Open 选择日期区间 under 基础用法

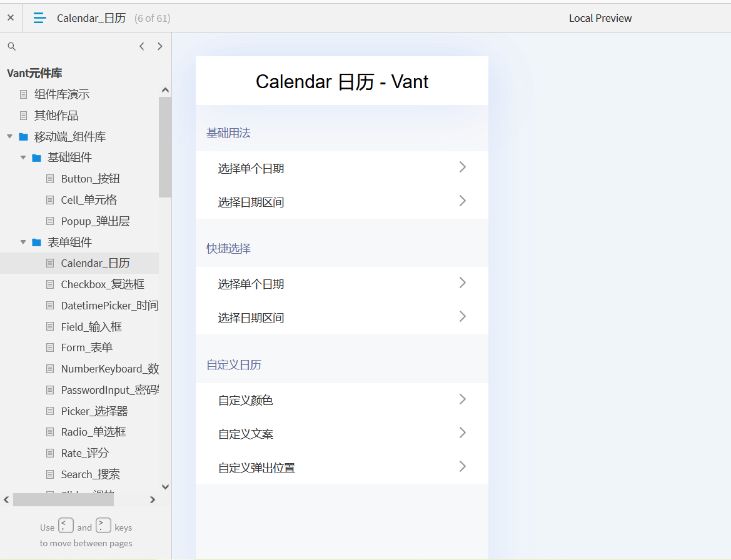(341, 202)
